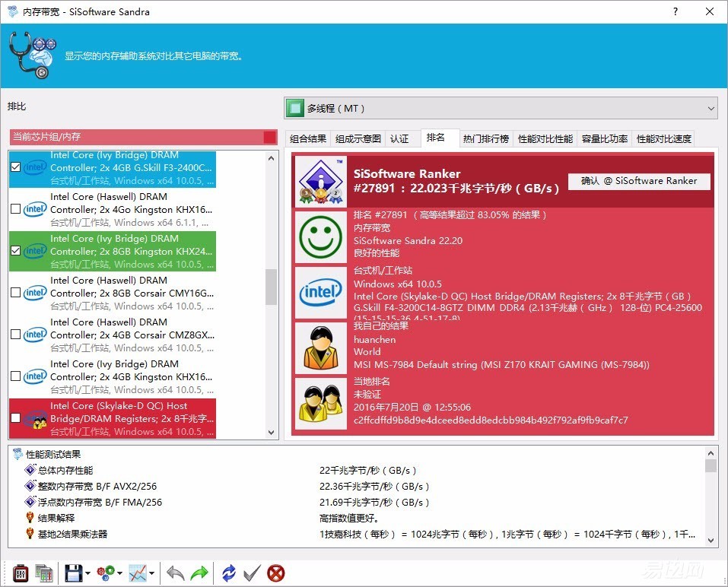
Task: Go back with the grey arrow icon
Action: pos(176,573)
